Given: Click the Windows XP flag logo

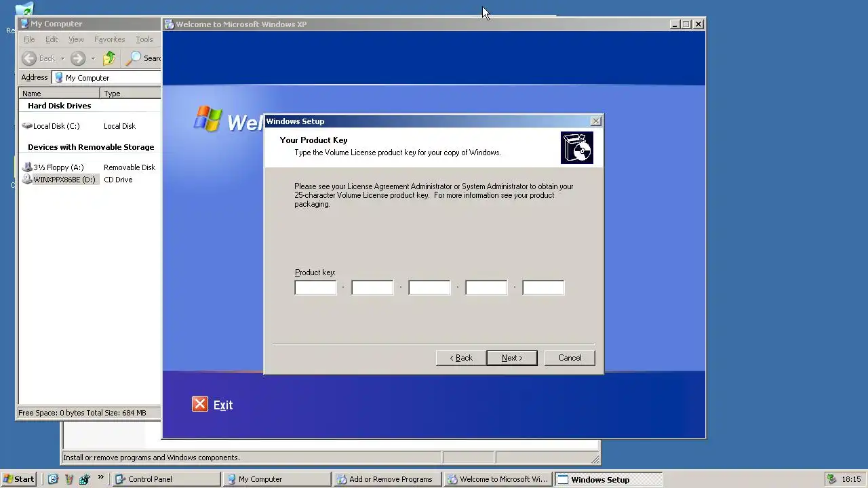Looking at the screenshot, I should [208, 119].
